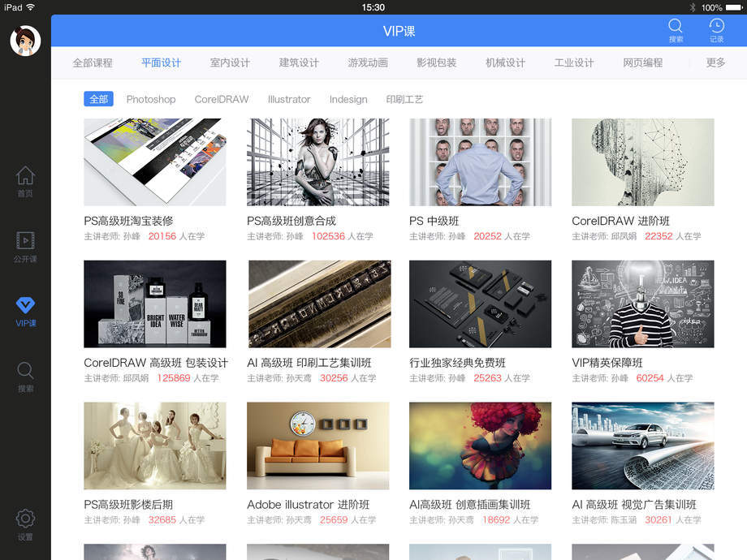Screen dimensions: 747x560
Task: Switch to 游戏动画 category tab
Action: 368,62
